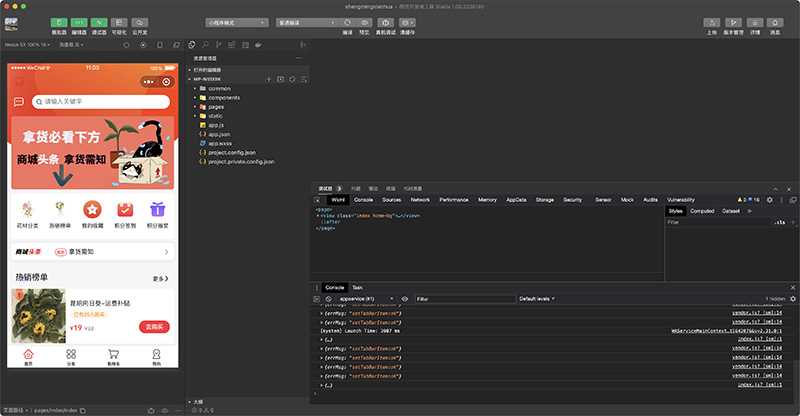Open the explorer files icon in editor sidebar

tap(192, 45)
